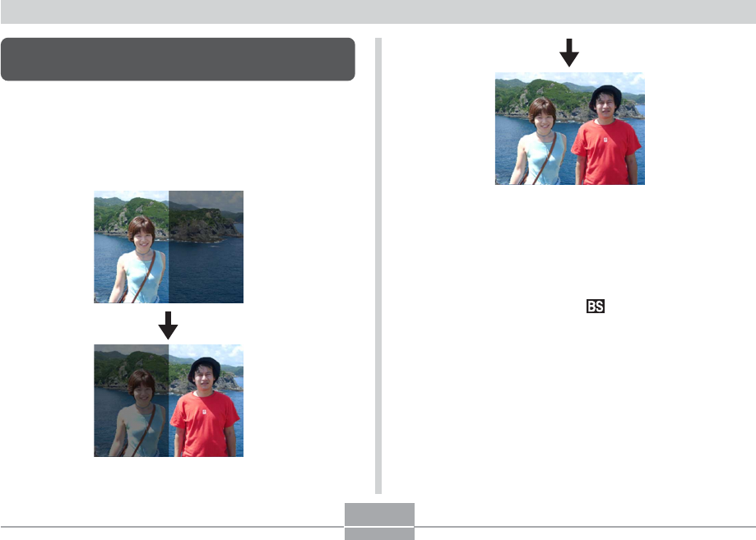
Task: Select the man's red shirt in the second photo
Action: 205,422
